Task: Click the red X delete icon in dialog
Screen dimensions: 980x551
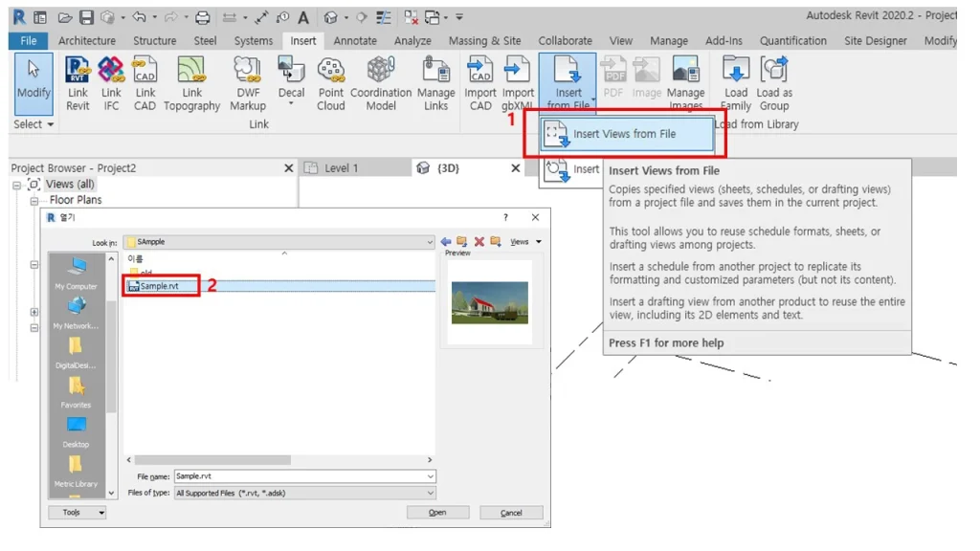Action: tap(479, 242)
